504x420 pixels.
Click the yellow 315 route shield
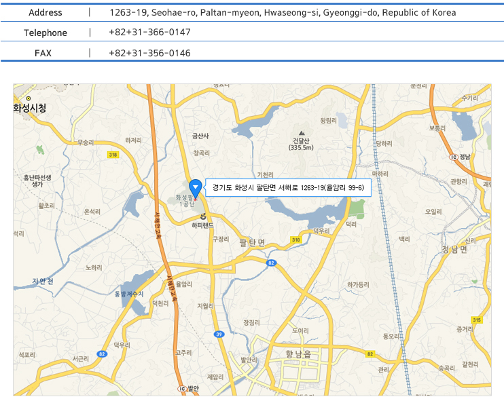click(477, 320)
